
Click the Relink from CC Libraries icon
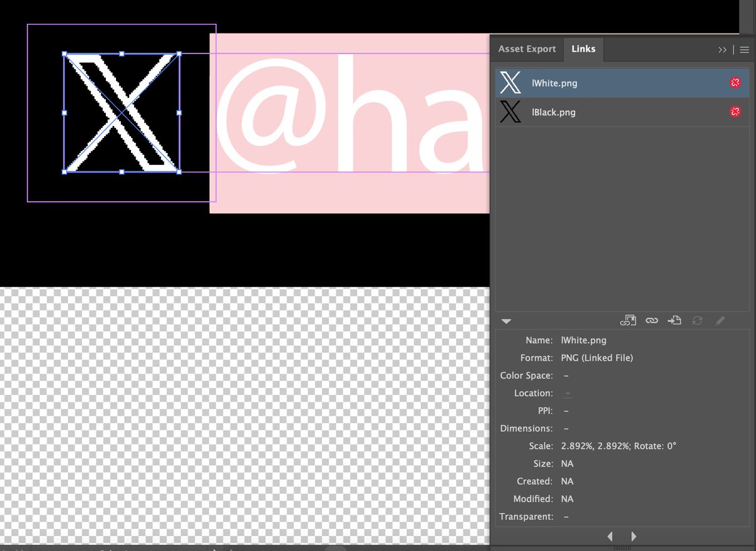pos(628,321)
